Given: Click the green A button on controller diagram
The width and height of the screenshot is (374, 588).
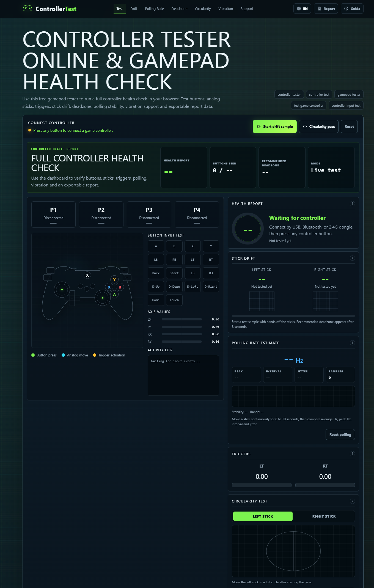Looking at the screenshot, I should pyautogui.click(x=114, y=295).
